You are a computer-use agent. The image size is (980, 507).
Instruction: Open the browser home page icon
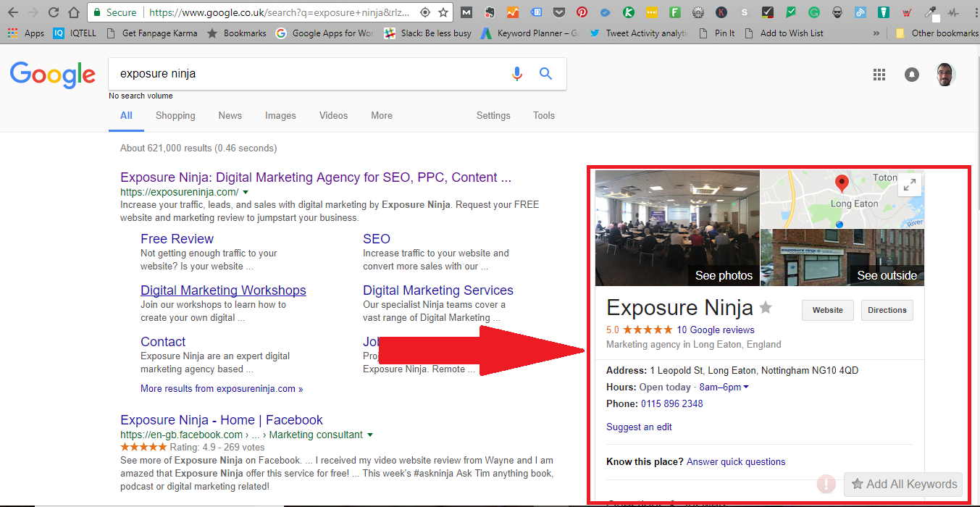pos(73,12)
